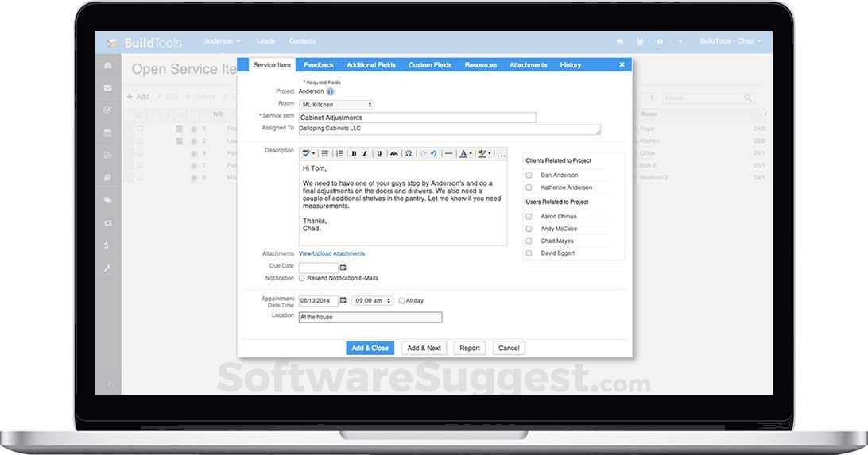Screen dimensions: 868x455
Task: Check the Dan Anderson client checkbox
Action: tap(529, 175)
